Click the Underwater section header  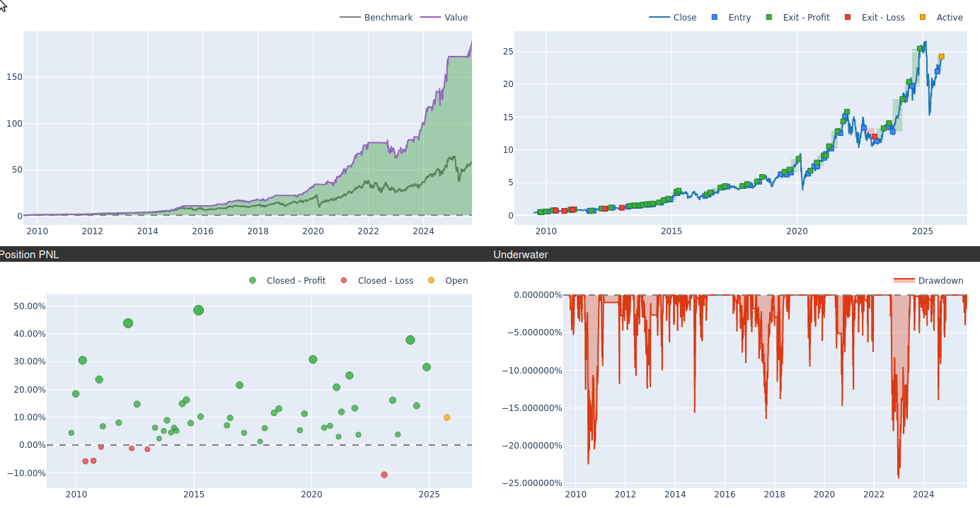(x=521, y=255)
